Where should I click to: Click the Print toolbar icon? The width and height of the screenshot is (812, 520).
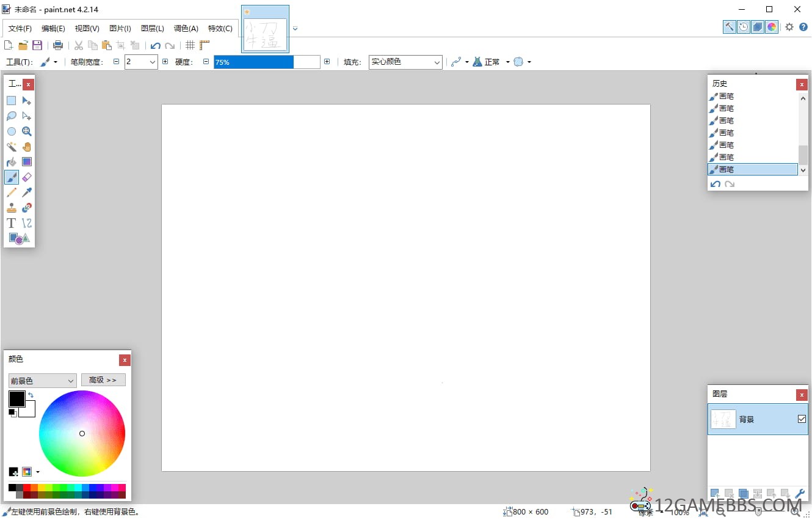[x=58, y=45]
